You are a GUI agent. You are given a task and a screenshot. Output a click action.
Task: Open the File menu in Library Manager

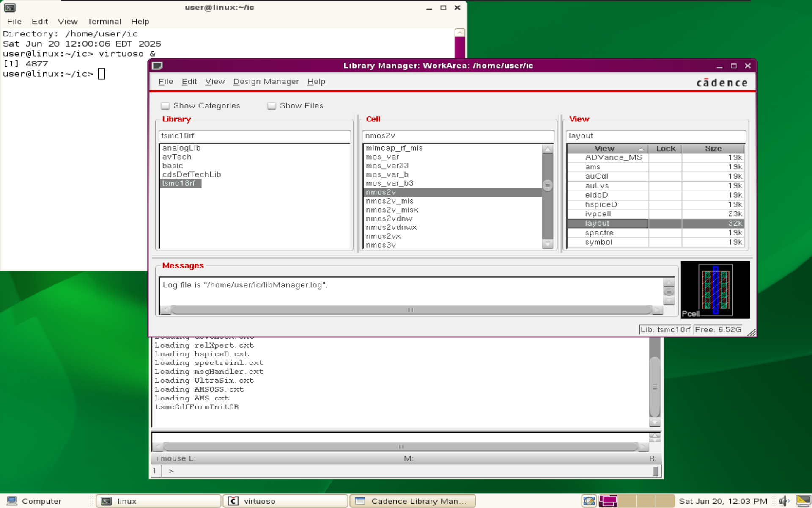pyautogui.click(x=166, y=82)
